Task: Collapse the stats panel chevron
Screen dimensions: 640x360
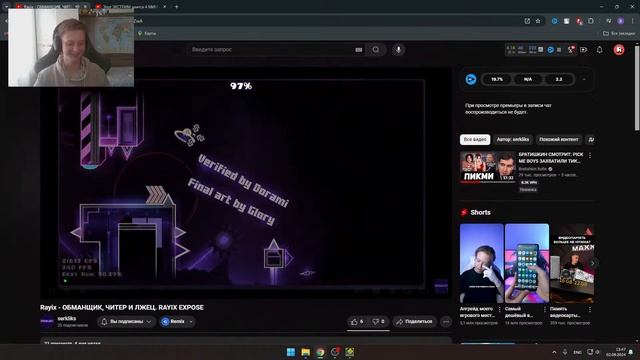Action: tap(584, 80)
